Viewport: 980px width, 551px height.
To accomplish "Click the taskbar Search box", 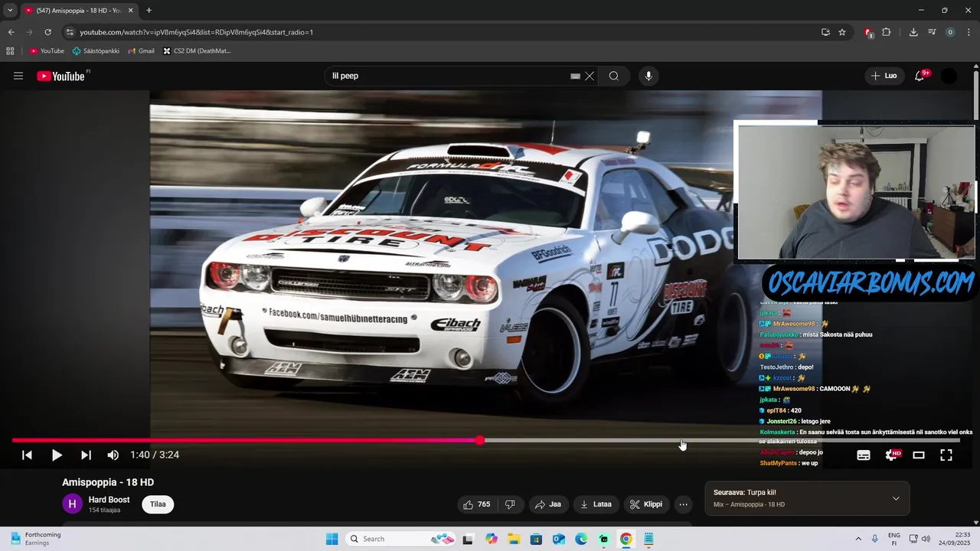I will [x=401, y=539].
